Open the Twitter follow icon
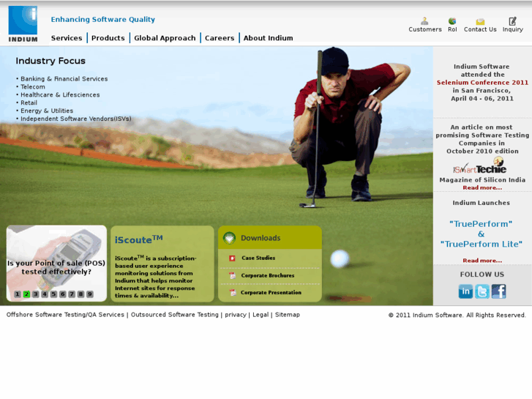The height and width of the screenshot is (399, 532). 482,291
